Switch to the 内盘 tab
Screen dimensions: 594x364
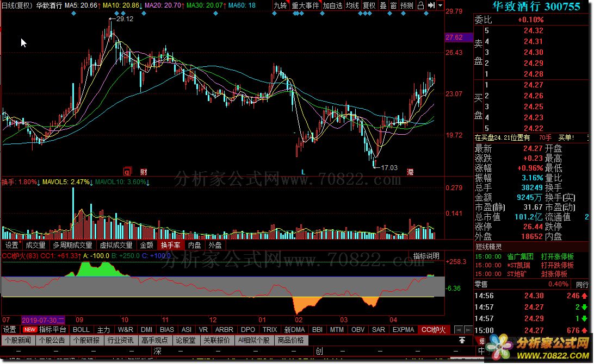pyautogui.click(x=195, y=245)
